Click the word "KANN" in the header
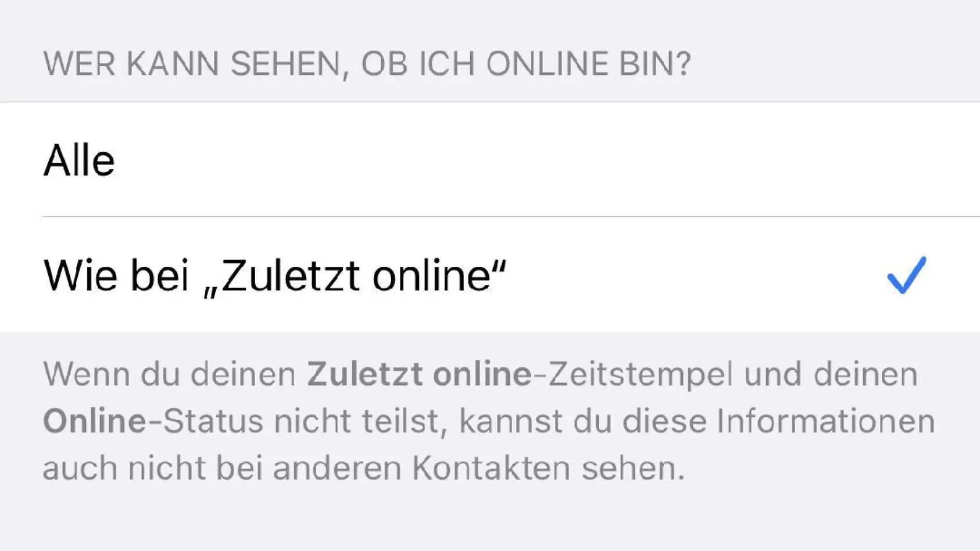This screenshot has width=980, height=551. tap(173, 63)
